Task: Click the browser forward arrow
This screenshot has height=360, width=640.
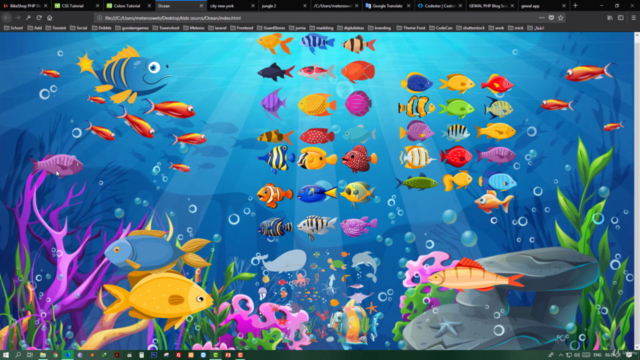Action: point(18,18)
